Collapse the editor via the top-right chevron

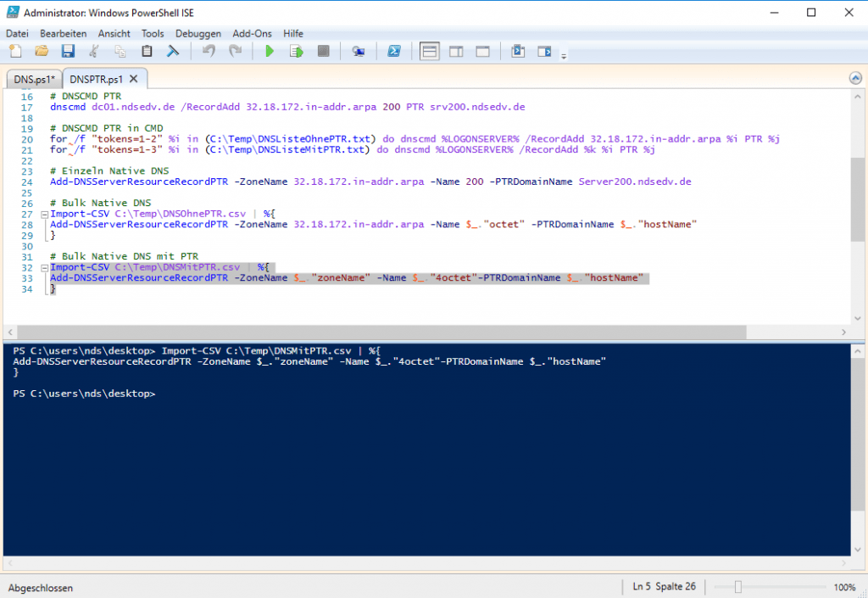pos(855,75)
